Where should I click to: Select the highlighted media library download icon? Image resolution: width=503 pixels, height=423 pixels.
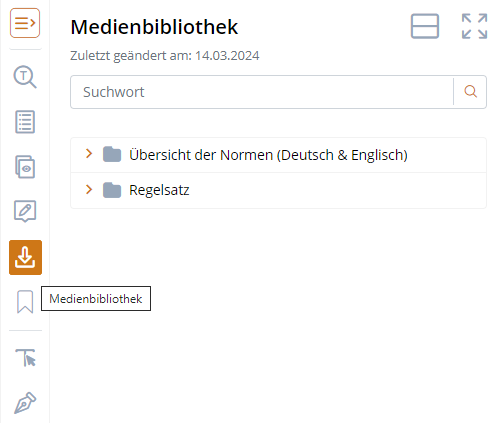25,257
